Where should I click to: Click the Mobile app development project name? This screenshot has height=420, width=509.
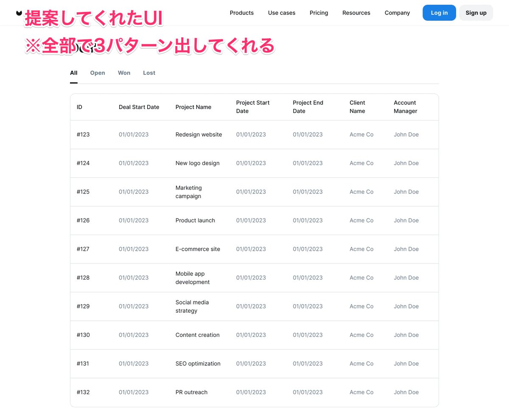coord(193,278)
